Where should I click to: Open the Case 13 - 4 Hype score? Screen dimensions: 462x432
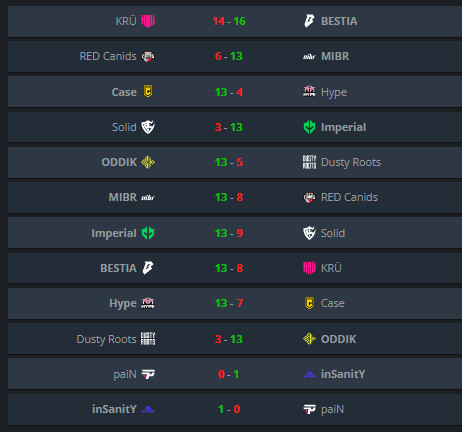(229, 92)
